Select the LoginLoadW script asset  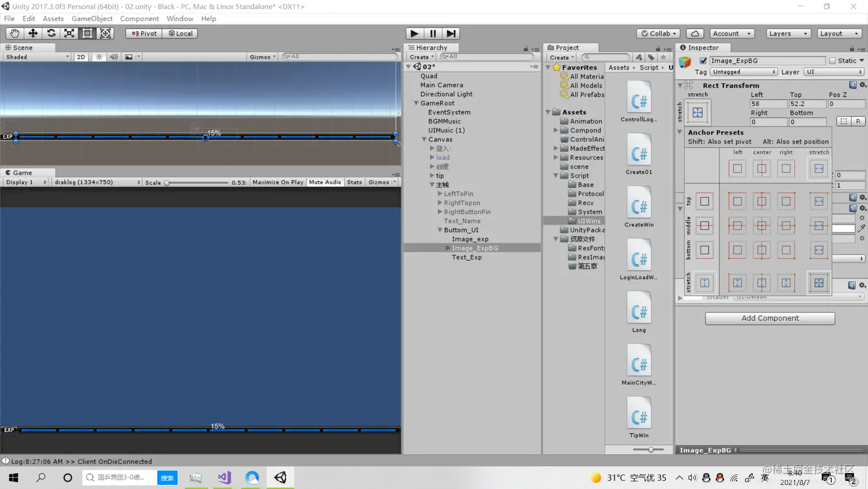639,260
